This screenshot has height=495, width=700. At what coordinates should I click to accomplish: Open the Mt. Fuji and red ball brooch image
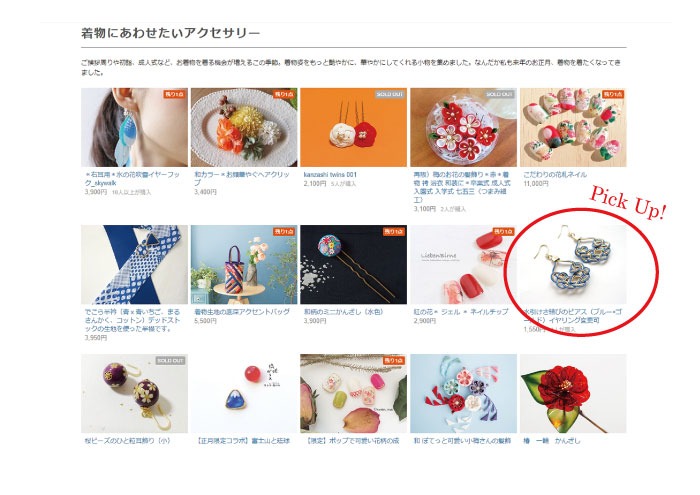[244, 394]
